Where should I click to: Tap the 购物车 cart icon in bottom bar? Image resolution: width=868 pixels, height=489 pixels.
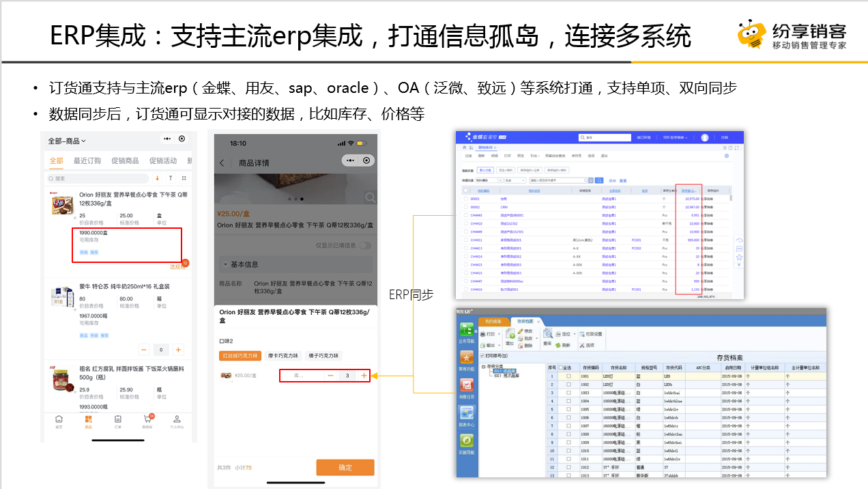147,421
